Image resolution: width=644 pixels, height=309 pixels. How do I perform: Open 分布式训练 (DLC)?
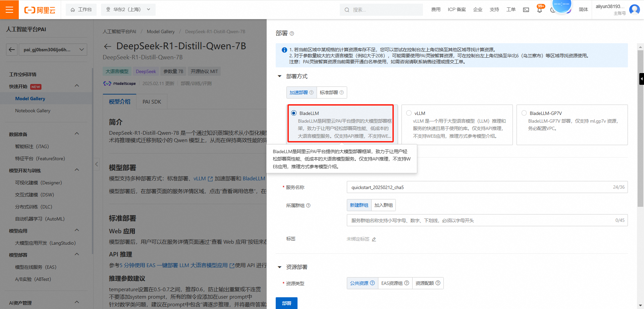pyautogui.click(x=34, y=207)
